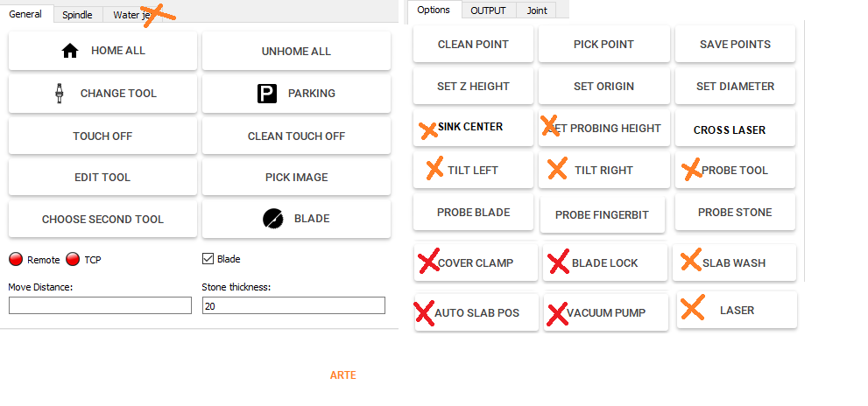Screen dimensions: 868x406
Task: Click the Touch Off button
Action: [102, 136]
